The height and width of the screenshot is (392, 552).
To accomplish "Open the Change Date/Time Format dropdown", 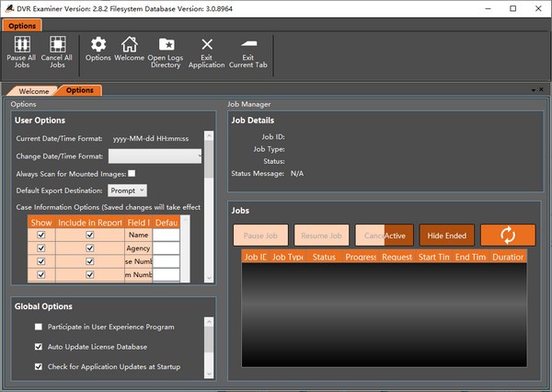I will tap(155, 156).
